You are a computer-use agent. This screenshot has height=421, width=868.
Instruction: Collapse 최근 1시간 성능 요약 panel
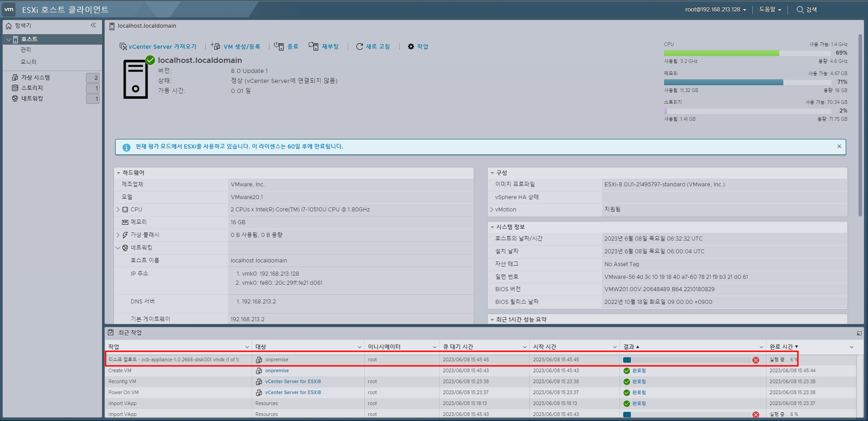[492, 320]
